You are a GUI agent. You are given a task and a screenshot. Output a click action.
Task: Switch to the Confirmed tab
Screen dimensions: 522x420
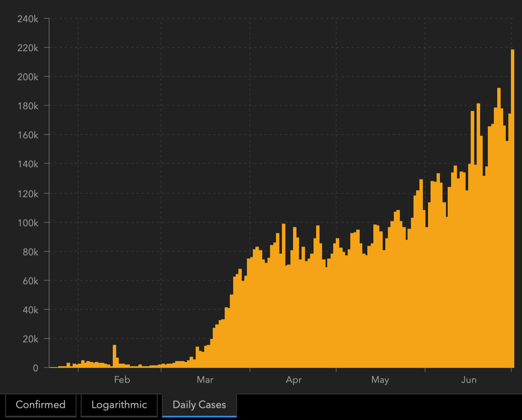(x=40, y=405)
